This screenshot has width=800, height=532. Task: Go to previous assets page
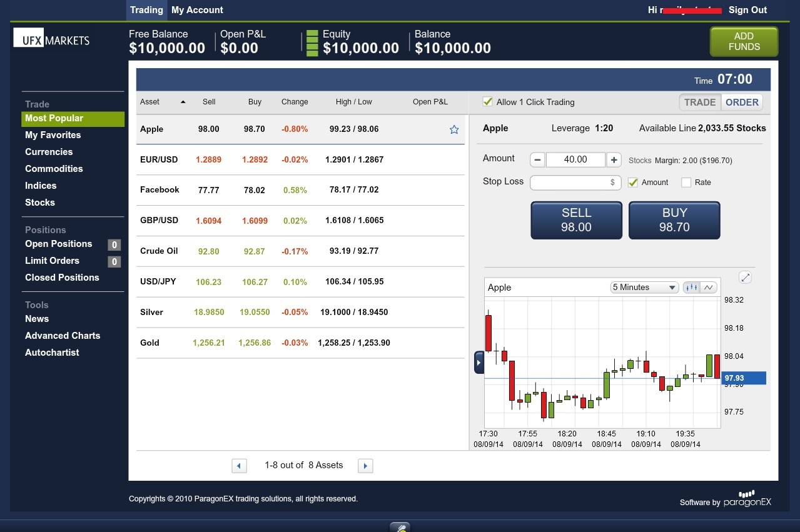[239, 466]
